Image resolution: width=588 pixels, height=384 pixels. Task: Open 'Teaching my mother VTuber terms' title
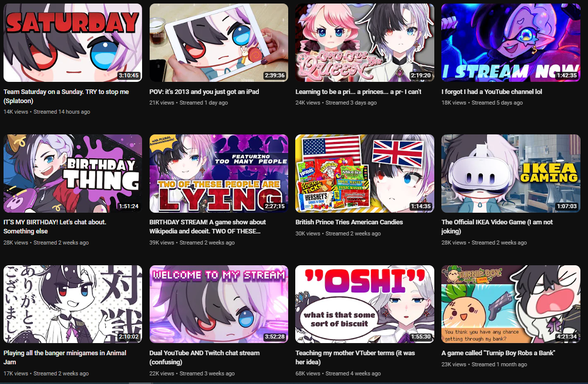(355, 357)
